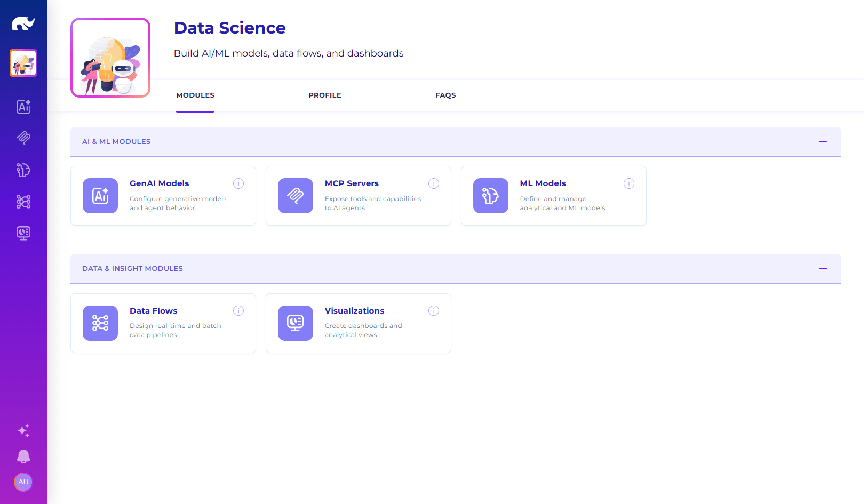Open the MCP Servers title link

(352, 183)
